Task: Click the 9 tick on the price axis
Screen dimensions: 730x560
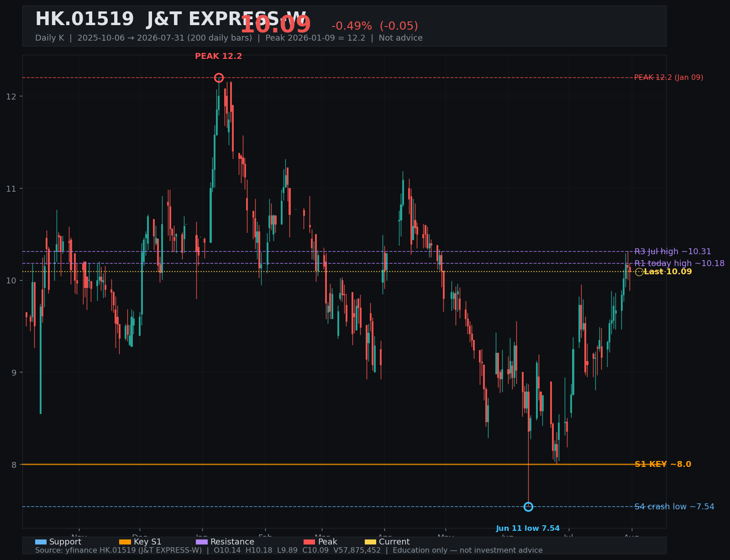Action: click(x=14, y=372)
